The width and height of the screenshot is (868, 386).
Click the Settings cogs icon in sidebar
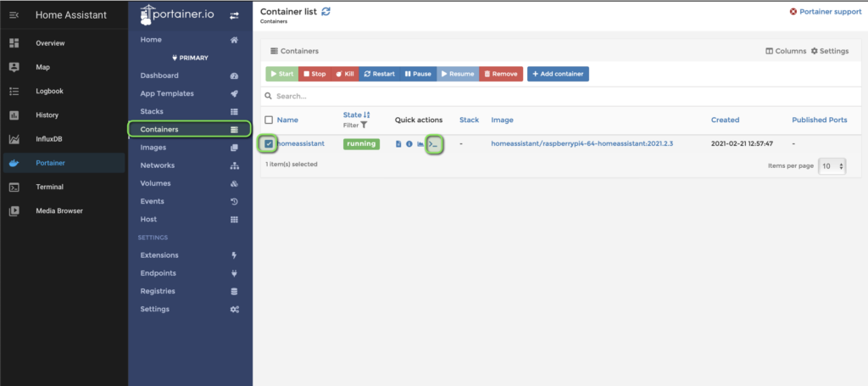234,309
